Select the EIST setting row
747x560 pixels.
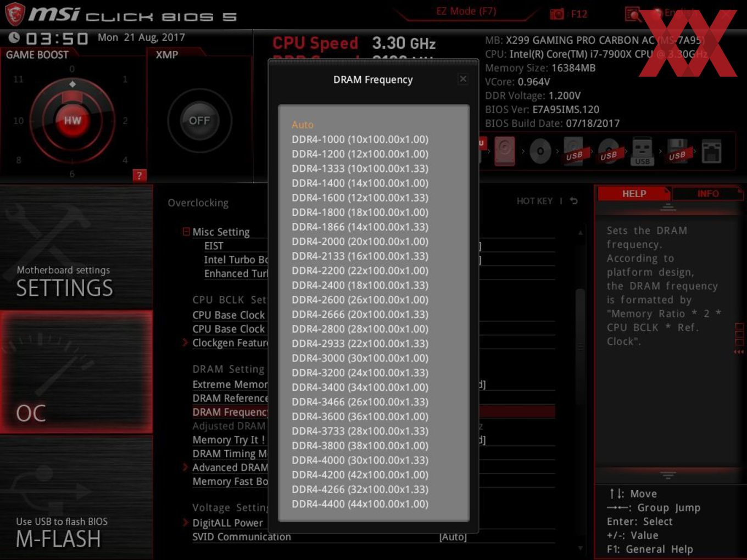[x=214, y=245]
